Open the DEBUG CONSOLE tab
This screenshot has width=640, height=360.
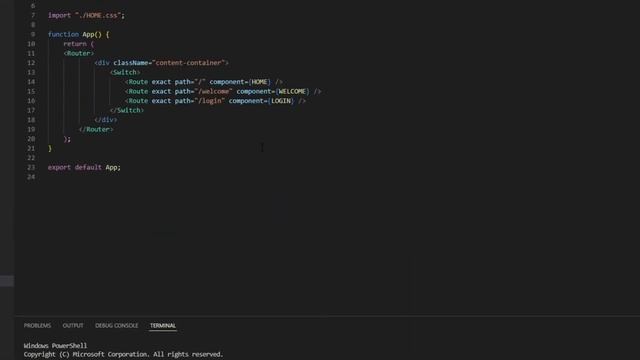coord(117,325)
